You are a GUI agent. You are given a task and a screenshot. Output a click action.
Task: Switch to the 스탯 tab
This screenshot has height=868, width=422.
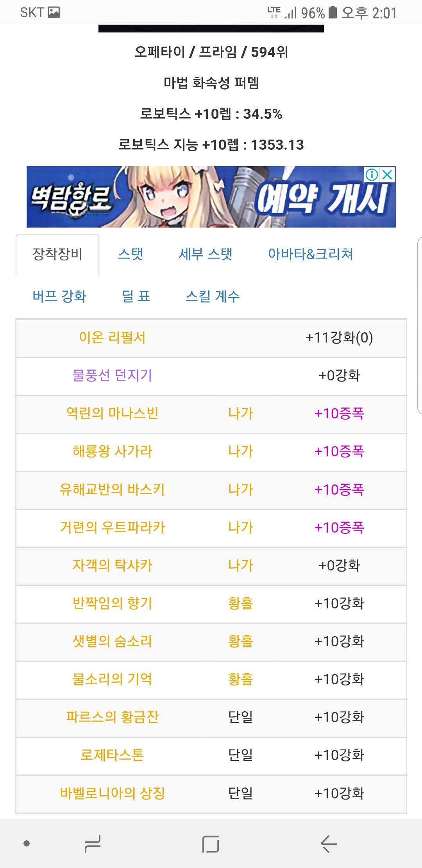131,254
